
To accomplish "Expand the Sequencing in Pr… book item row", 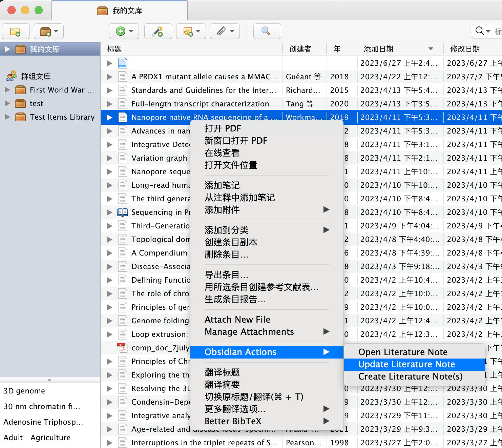I will click(109, 212).
